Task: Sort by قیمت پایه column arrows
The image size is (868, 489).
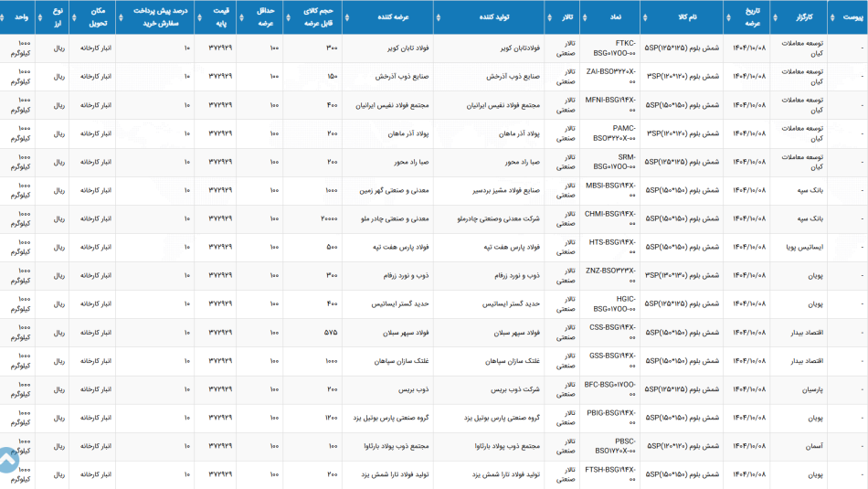Action: coord(199,17)
